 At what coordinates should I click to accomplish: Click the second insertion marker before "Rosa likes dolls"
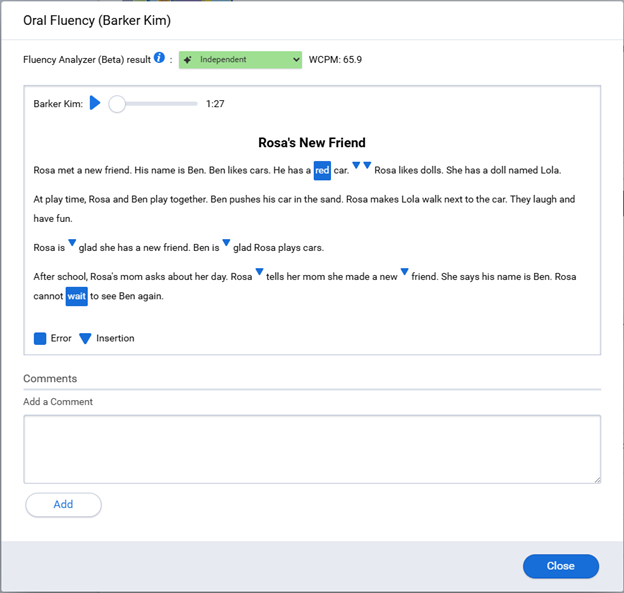[x=367, y=165]
